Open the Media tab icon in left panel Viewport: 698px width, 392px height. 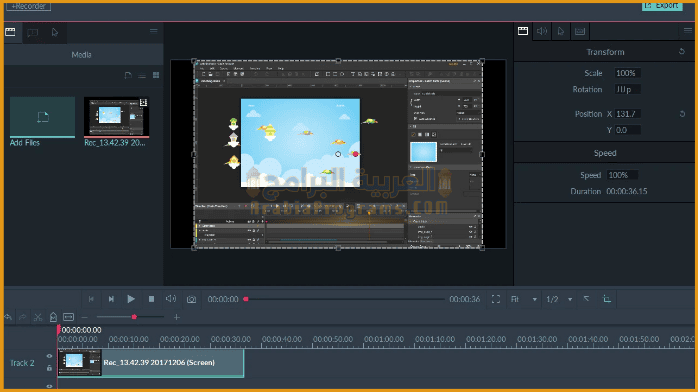tap(10, 32)
